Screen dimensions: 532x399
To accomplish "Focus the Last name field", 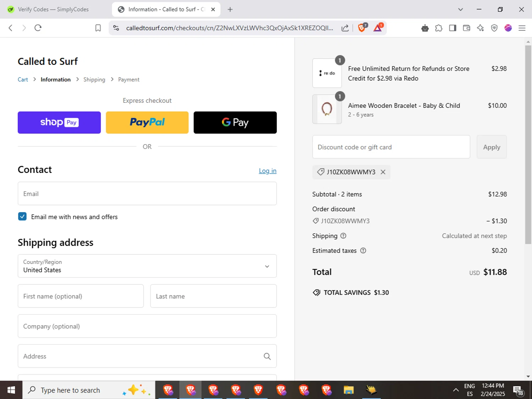I will click(214, 296).
